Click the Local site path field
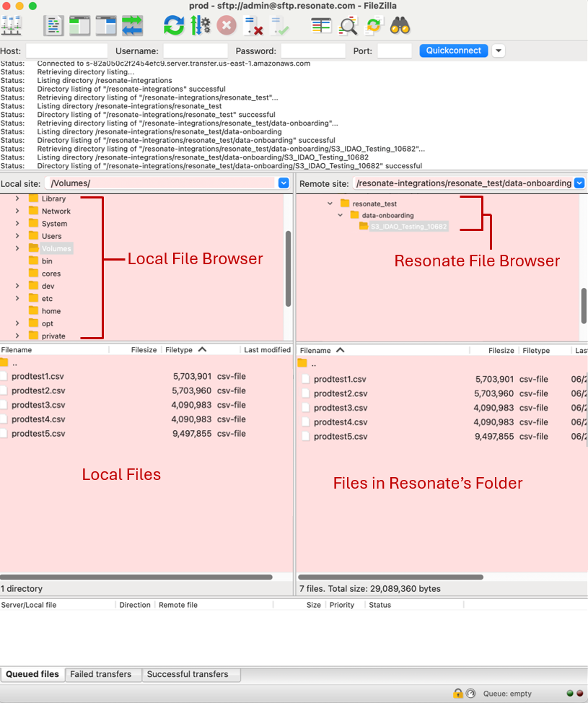The image size is (588, 703). click(162, 183)
